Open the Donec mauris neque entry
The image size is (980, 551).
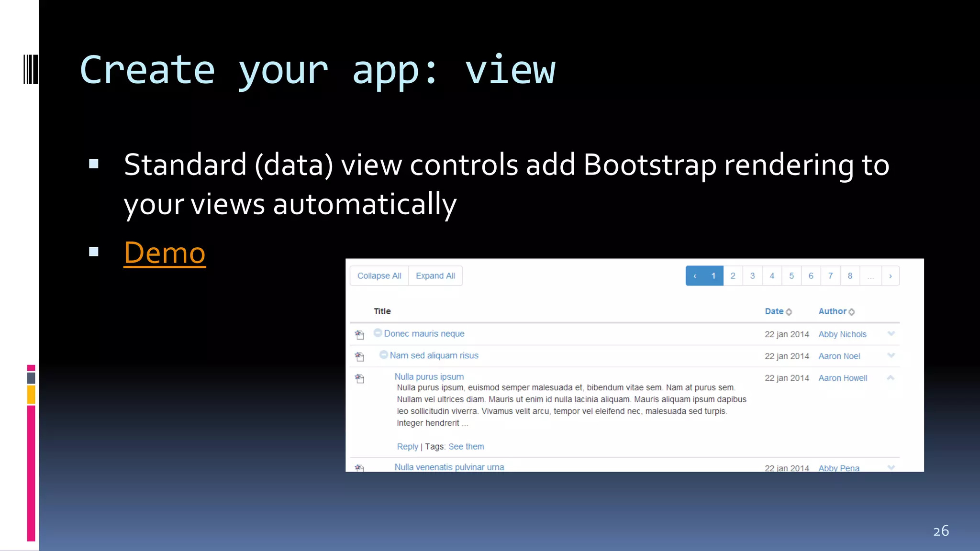424,334
